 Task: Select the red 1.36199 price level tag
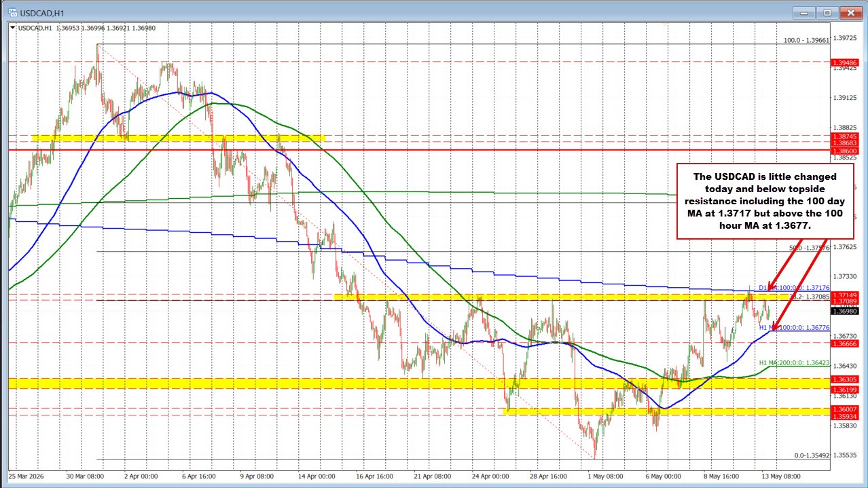point(844,390)
